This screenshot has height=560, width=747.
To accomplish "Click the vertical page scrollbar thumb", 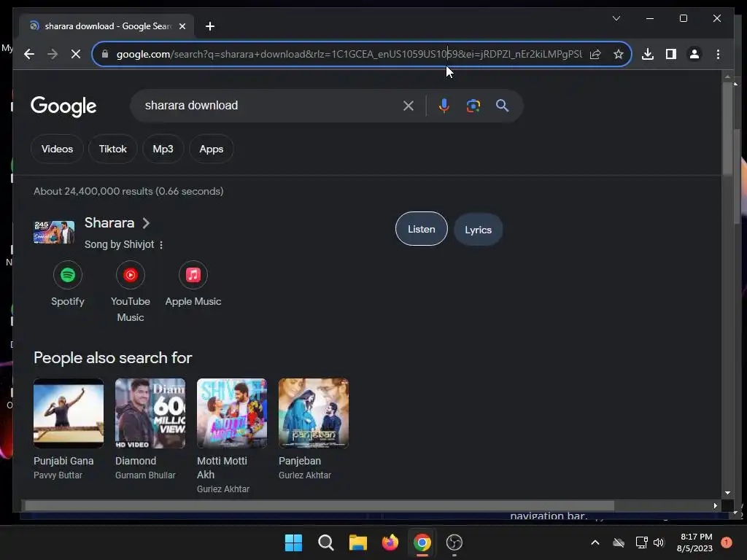I will click(727, 128).
